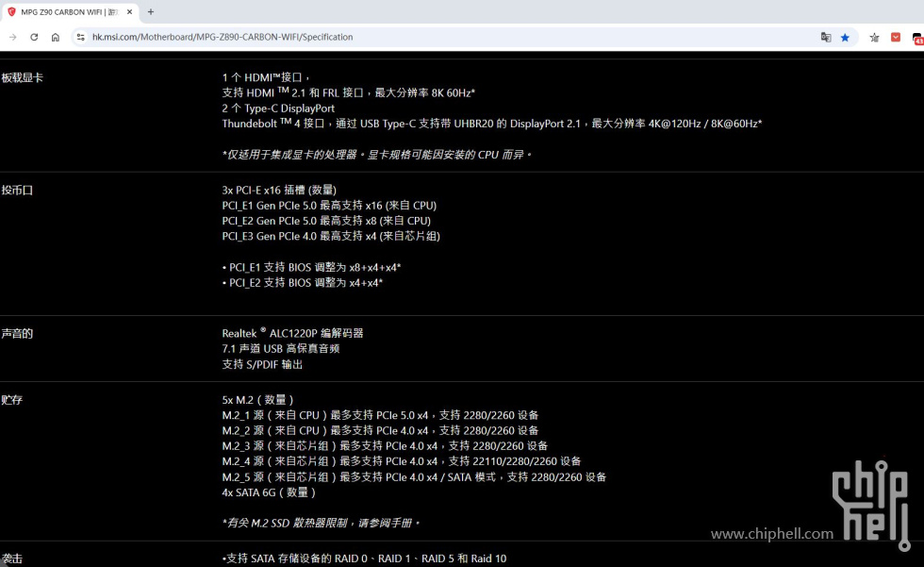Click the PCI_E3 Gen PCIe 4.0 x4 line
This screenshot has width=924, height=567.
331,237
